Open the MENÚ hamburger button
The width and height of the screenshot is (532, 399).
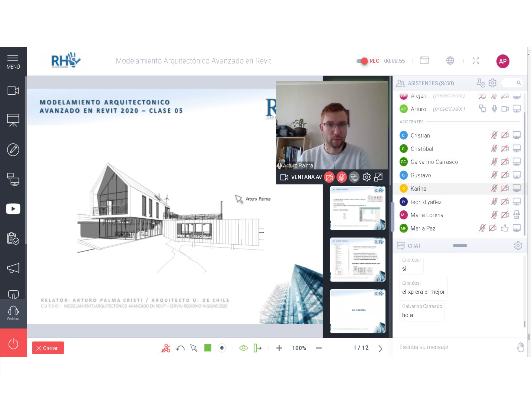tap(13, 62)
